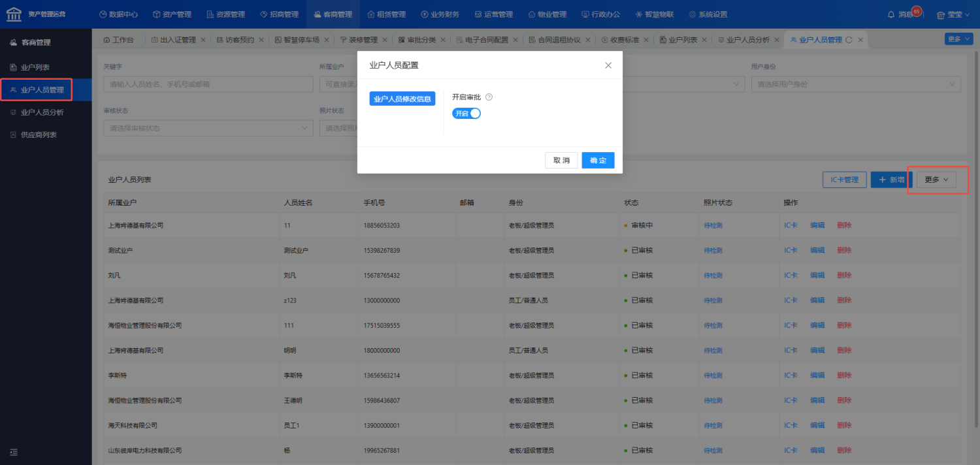Click the refresh icon on 业户人员管理 tab

click(x=849, y=40)
